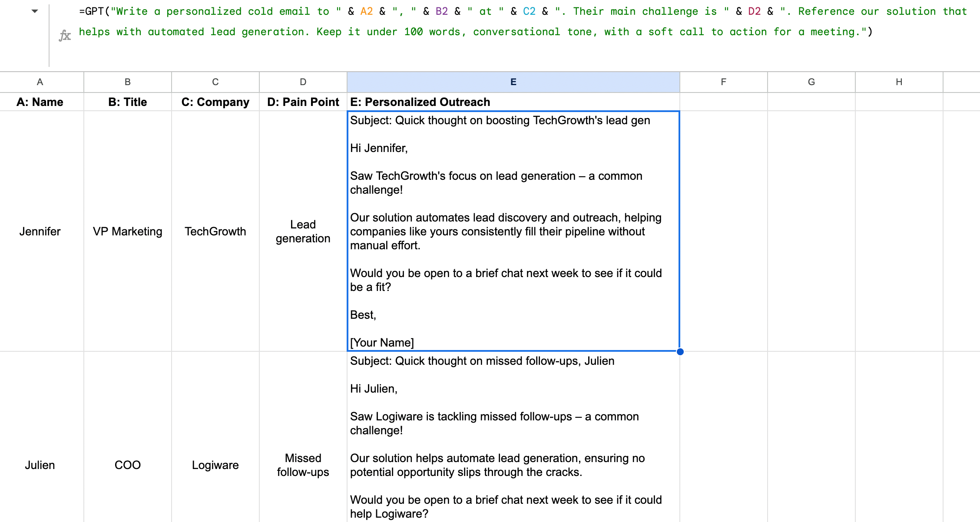
Task: Select column A header
Action: [x=40, y=82]
